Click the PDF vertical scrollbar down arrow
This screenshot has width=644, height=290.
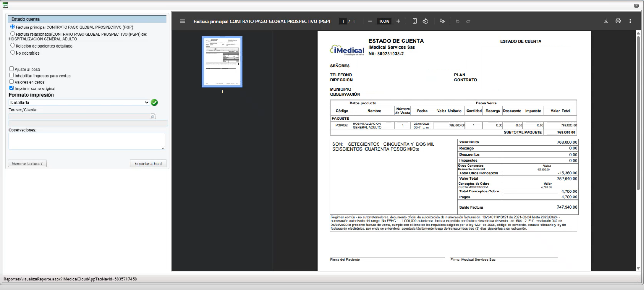[x=639, y=268]
